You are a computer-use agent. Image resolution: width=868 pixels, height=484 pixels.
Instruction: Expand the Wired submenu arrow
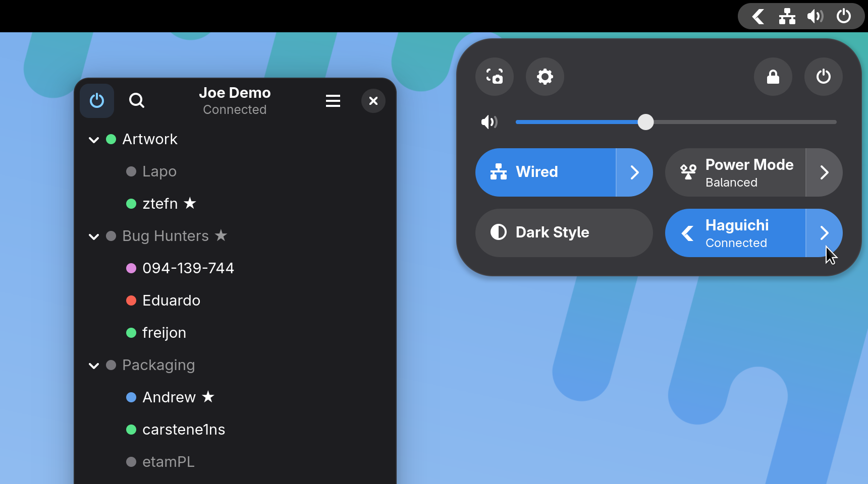(x=634, y=172)
